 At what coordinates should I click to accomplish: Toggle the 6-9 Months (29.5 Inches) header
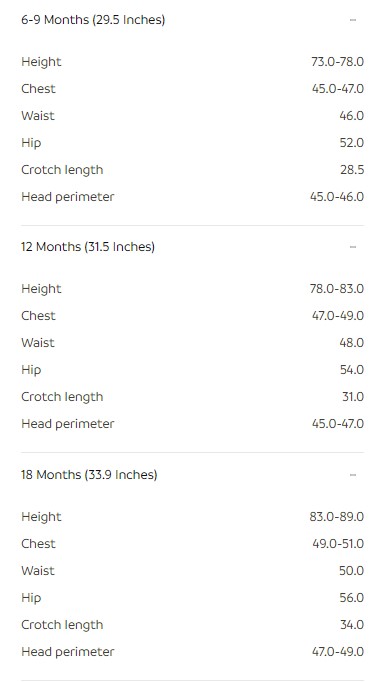tap(192, 20)
